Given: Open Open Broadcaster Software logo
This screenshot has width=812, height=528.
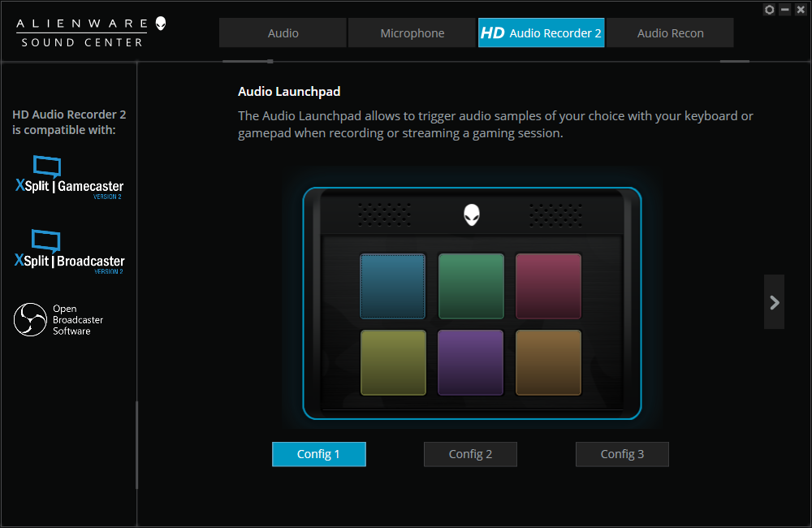Looking at the screenshot, I should pyautogui.click(x=58, y=320).
